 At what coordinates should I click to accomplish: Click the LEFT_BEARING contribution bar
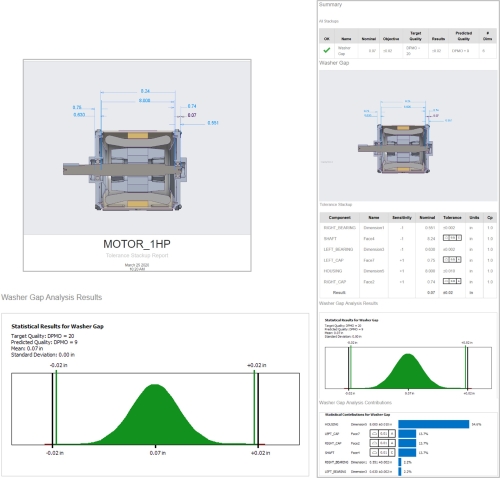pyautogui.click(x=400, y=471)
